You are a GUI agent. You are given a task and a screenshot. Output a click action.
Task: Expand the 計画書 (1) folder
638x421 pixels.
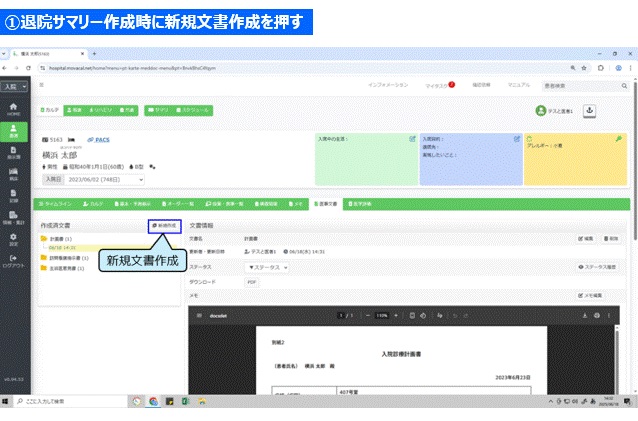tap(56, 239)
